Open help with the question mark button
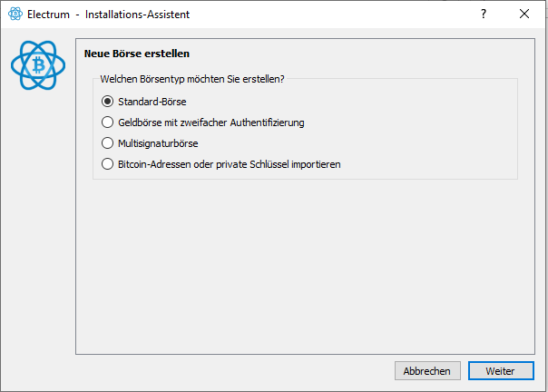Screen dimensions: 548x392 point(484,14)
